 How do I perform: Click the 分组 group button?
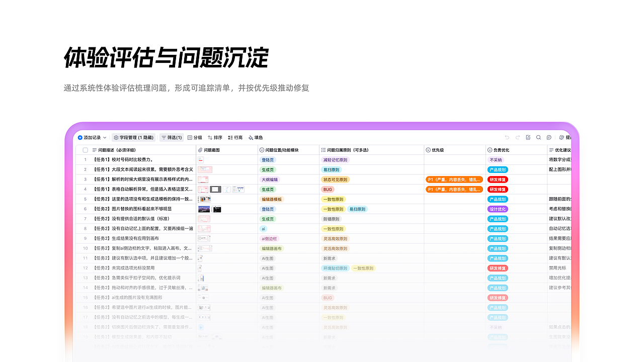tap(195, 137)
